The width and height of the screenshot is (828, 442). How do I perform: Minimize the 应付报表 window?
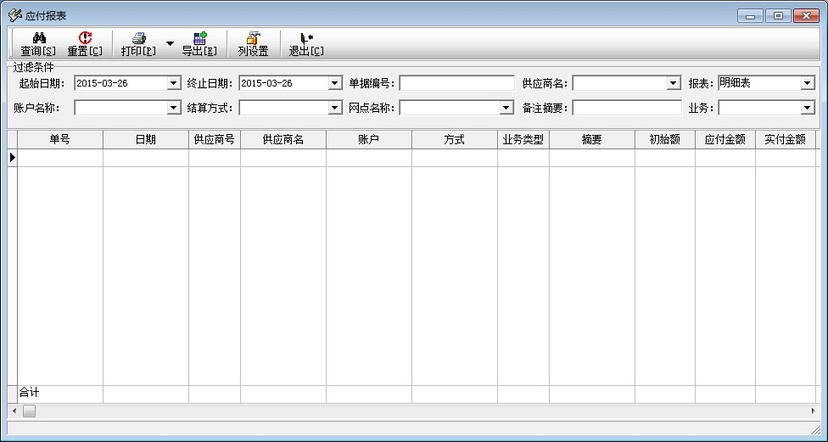pos(750,16)
